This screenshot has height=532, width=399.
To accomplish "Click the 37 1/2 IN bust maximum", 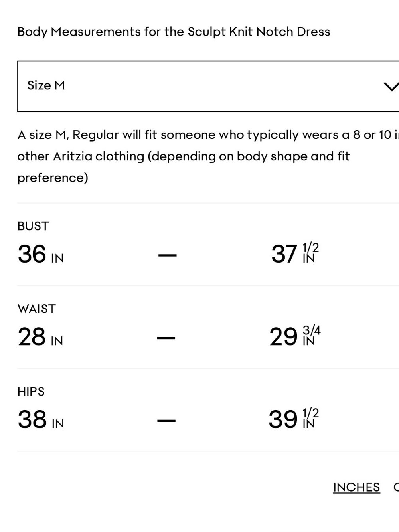I will [295, 254].
